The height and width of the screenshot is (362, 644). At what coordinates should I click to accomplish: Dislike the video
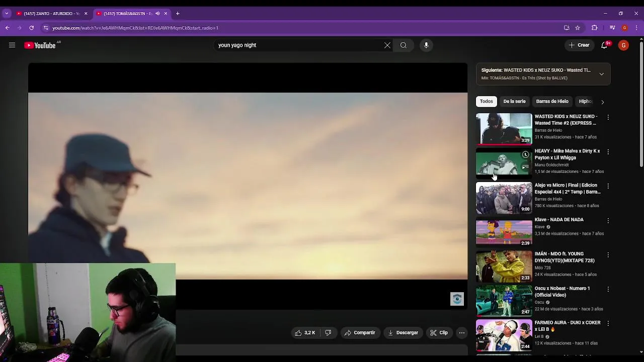point(328,333)
